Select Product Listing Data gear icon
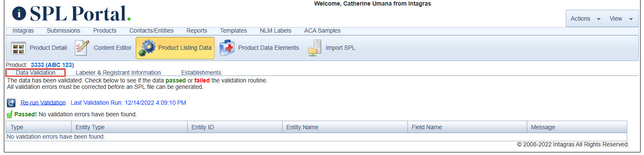 (147, 48)
